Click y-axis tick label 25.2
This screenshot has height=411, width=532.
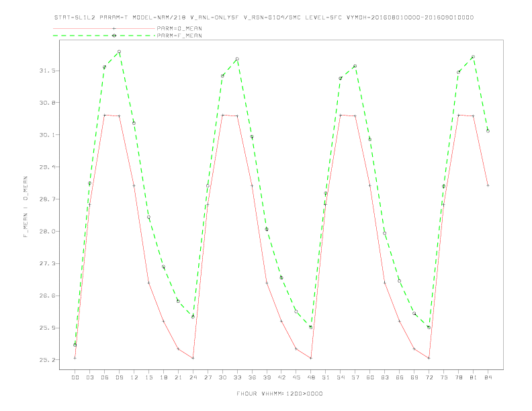click(48, 360)
